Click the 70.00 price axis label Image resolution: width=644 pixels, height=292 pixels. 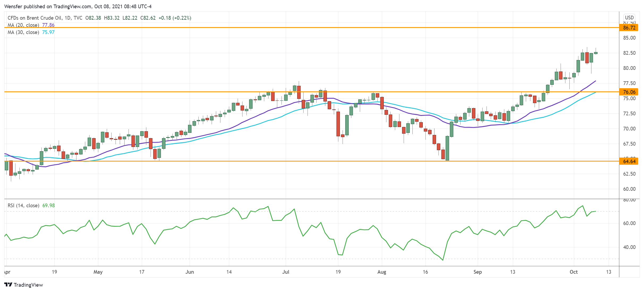629,129
